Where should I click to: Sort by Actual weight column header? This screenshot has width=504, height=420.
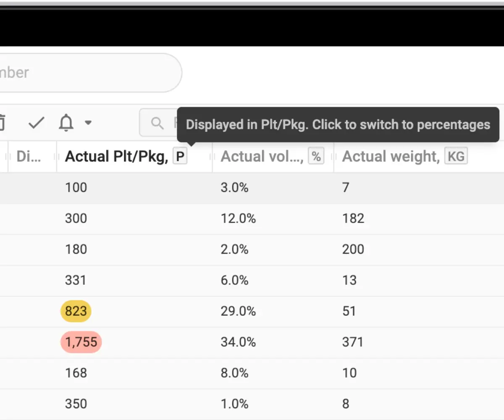(391, 157)
